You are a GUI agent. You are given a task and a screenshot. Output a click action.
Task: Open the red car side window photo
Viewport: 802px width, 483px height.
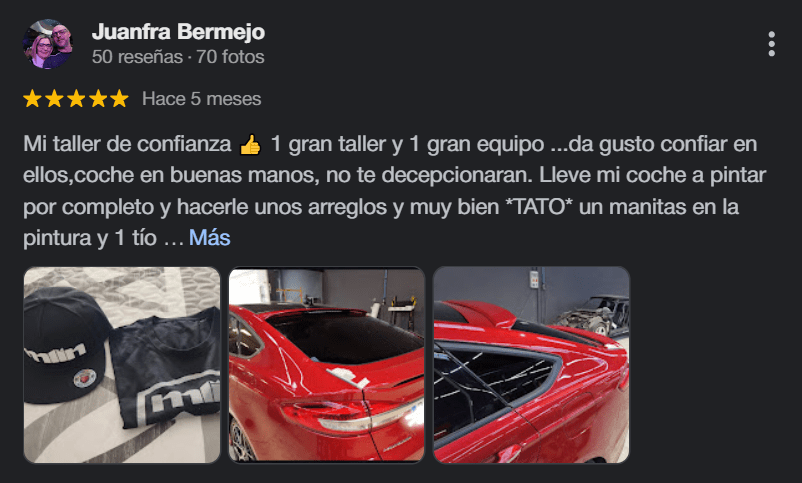pos(531,365)
